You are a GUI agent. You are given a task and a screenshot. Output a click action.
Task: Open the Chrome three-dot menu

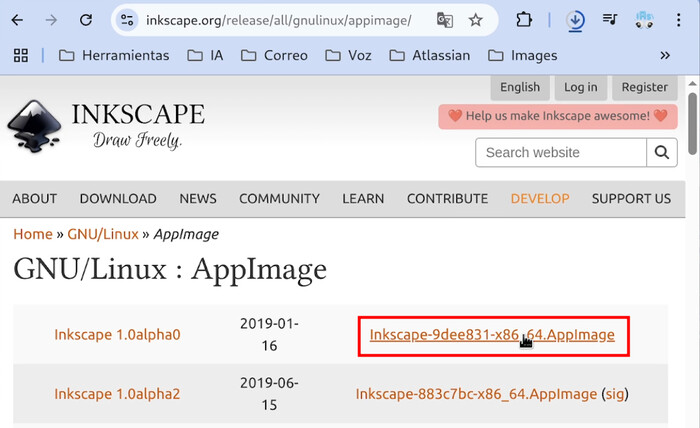pyautogui.click(x=679, y=20)
